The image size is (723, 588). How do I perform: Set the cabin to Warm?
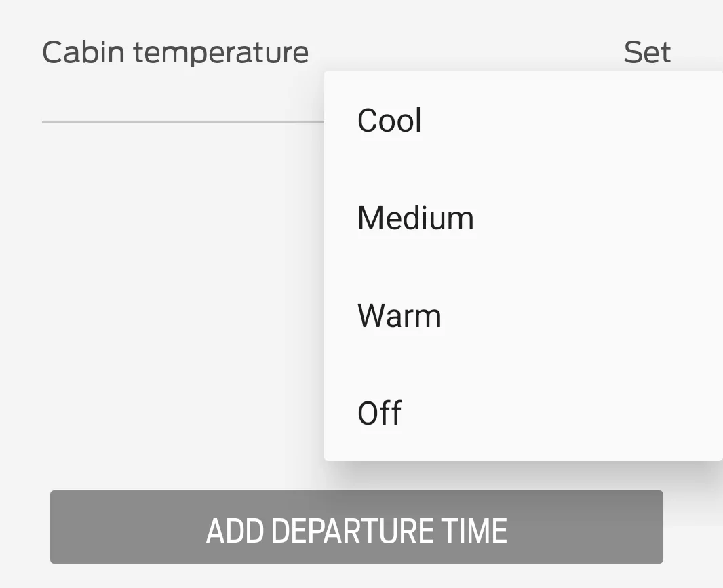399,316
